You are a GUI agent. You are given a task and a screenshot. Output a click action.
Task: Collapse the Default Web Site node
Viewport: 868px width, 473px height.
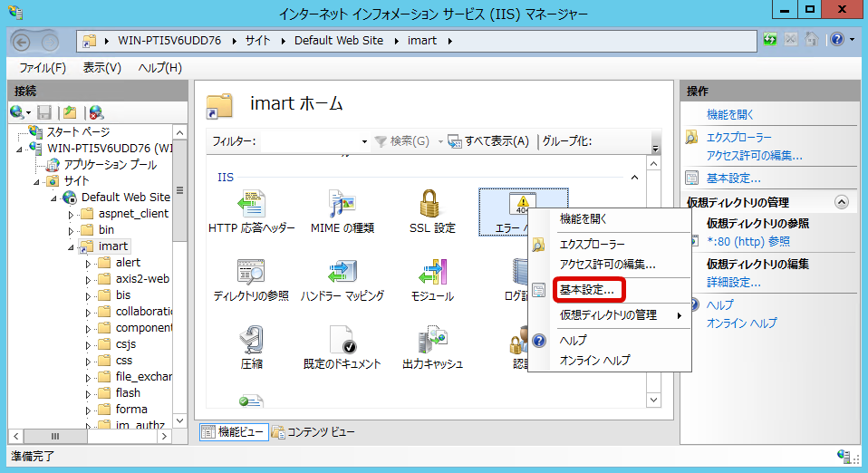pyautogui.click(x=53, y=198)
